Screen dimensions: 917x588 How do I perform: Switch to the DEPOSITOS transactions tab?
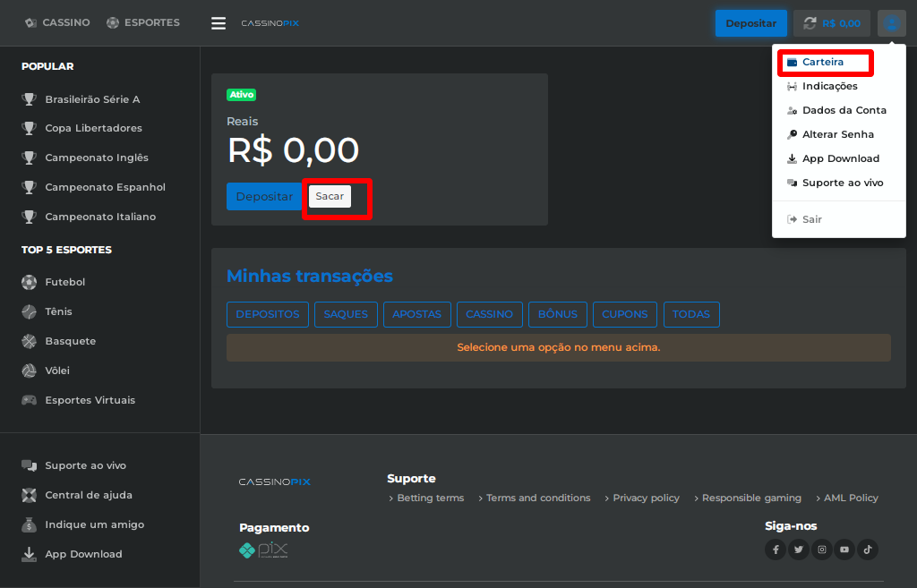(x=268, y=314)
